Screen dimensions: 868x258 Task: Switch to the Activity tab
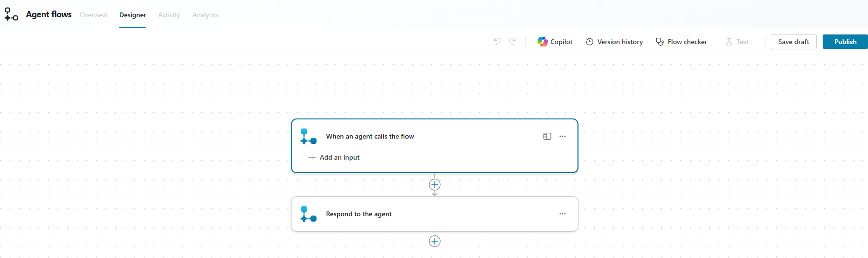(x=169, y=15)
